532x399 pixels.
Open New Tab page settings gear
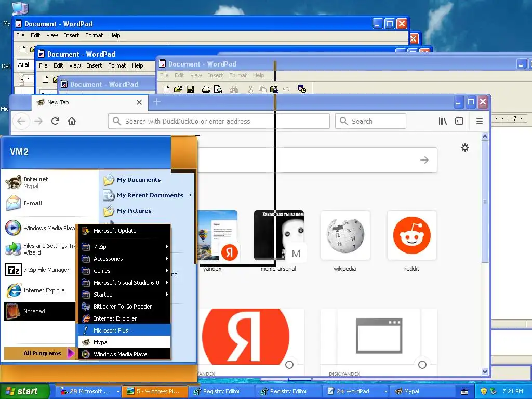[x=465, y=148]
